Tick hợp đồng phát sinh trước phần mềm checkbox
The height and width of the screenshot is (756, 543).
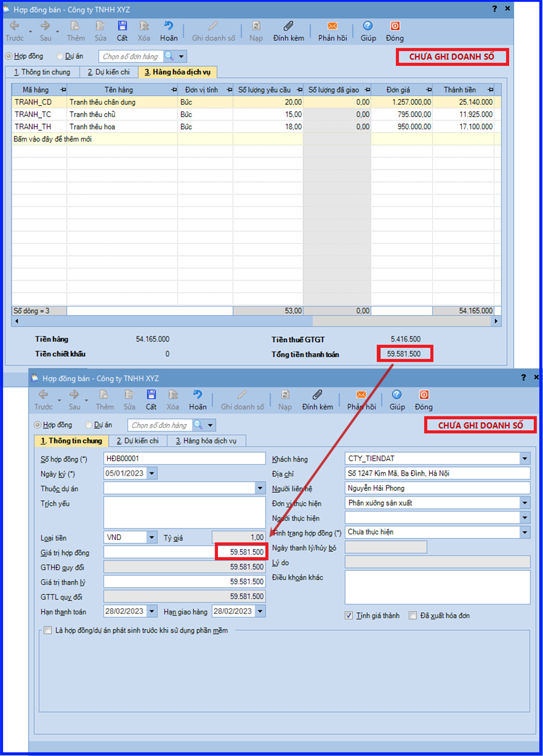tap(48, 631)
